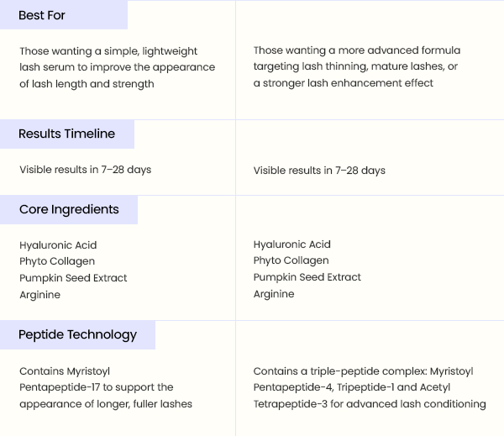The image size is (504, 436).
Task: Click right column Visible results in 7–28 days
Action: click(319, 170)
